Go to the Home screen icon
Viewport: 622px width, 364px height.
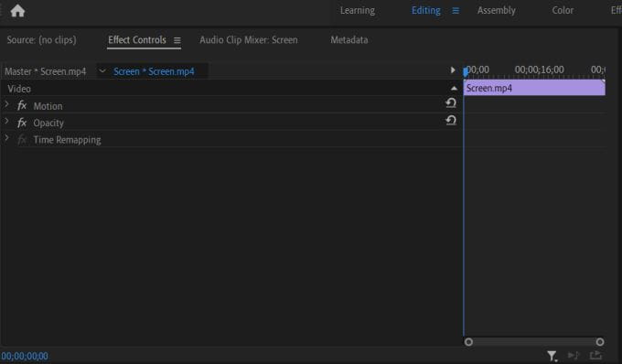coord(17,10)
